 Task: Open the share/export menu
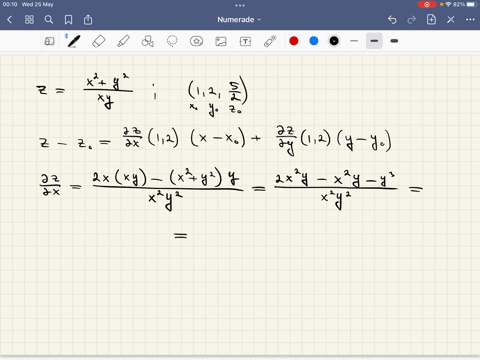pos(88,20)
